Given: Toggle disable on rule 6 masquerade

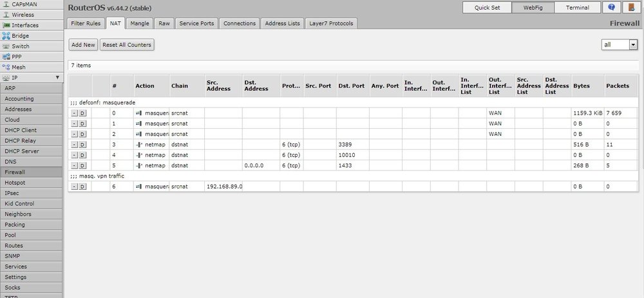Looking at the screenshot, I should point(82,187).
